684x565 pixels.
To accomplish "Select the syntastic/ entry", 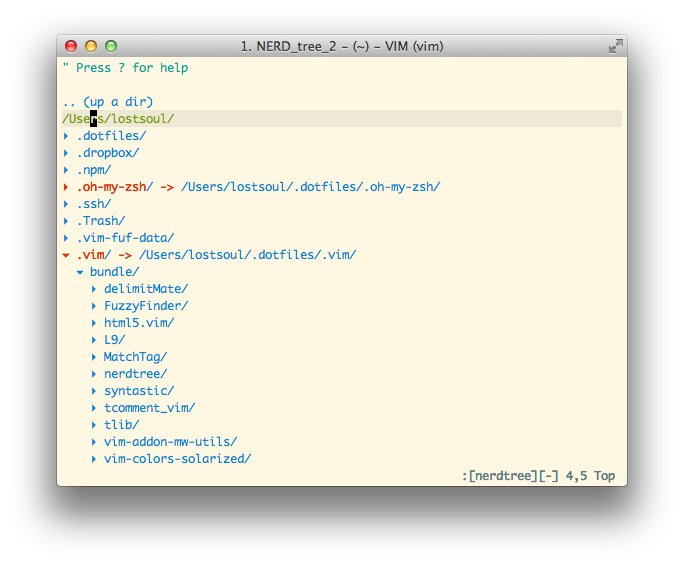I will tap(139, 391).
